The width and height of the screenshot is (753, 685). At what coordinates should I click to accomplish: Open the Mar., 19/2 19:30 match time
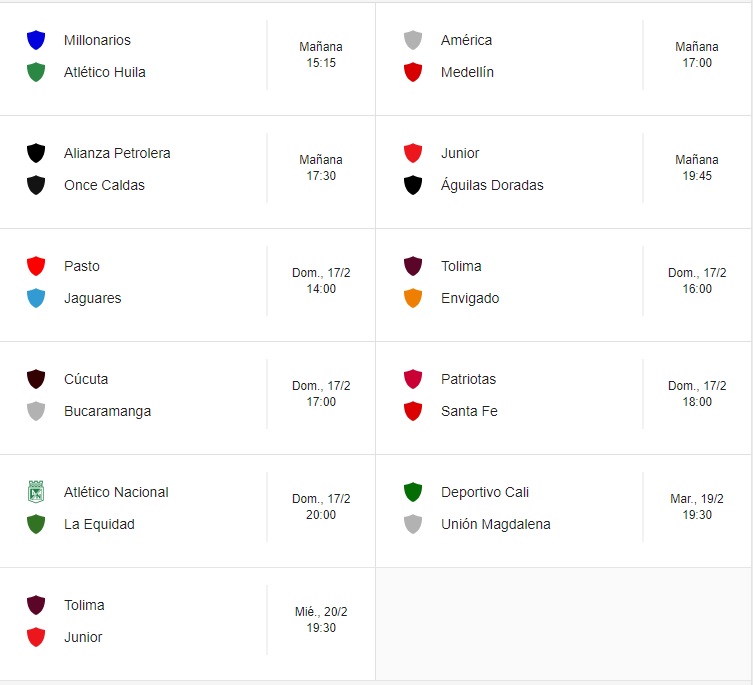(x=697, y=507)
